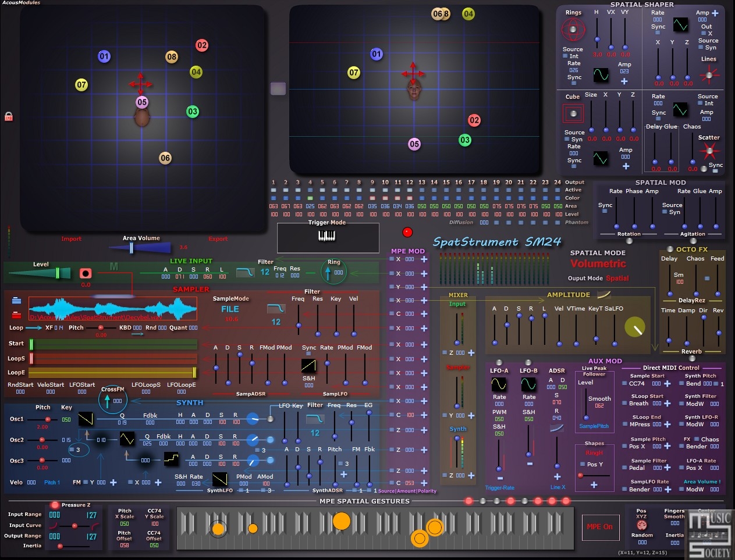Click the CrossFM arrow icon
The height and width of the screenshot is (560, 735).
coord(107,400)
